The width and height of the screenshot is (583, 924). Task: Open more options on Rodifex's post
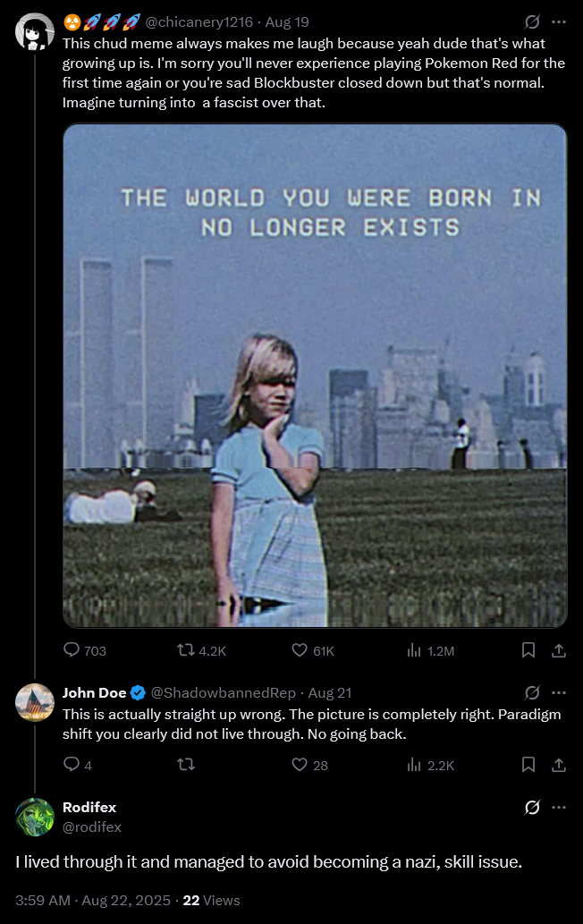point(558,808)
